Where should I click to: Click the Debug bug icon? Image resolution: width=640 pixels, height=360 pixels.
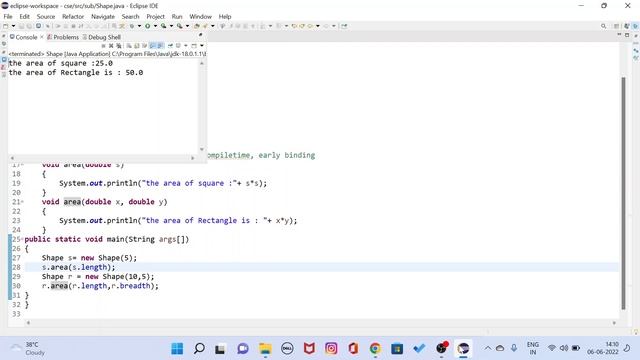[x=132, y=26]
